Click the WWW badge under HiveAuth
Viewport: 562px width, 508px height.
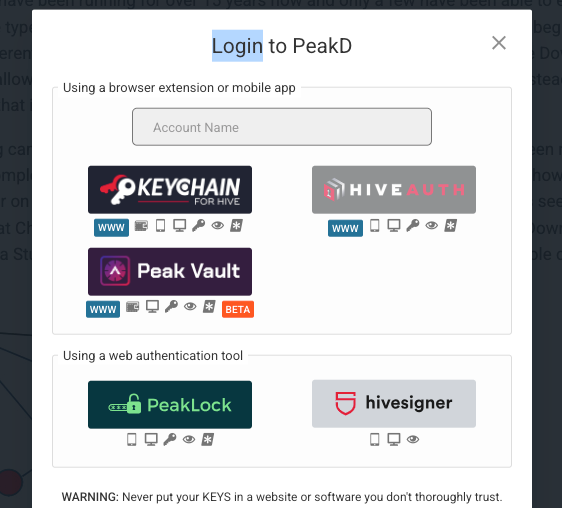pos(345,228)
